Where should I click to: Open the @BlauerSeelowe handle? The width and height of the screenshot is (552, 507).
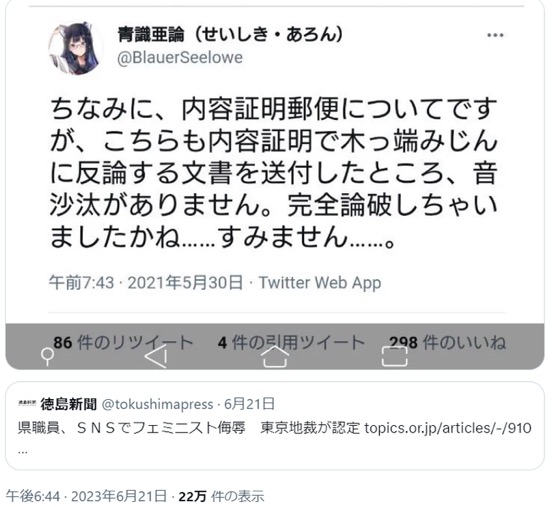point(180,58)
